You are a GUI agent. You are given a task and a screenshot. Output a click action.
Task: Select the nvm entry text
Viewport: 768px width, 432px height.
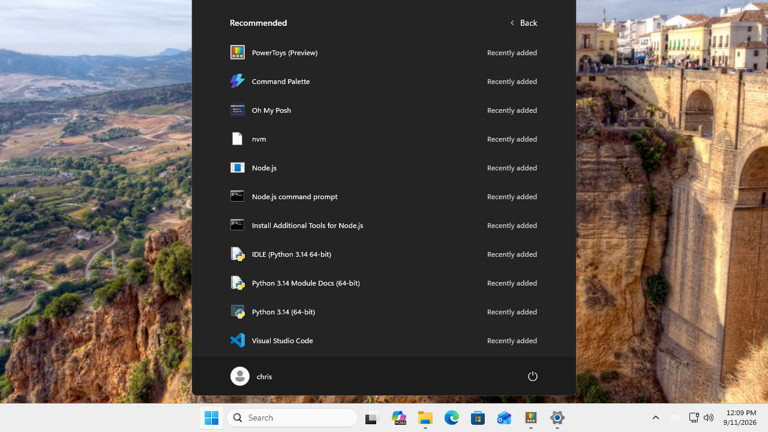pos(259,139)
